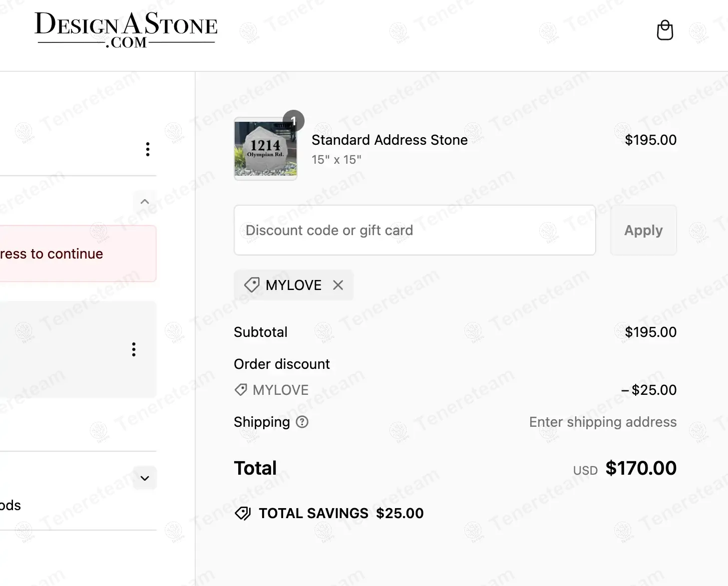Expand the section with the down chevron
The image size is (728, 586).
coord(145,478)
